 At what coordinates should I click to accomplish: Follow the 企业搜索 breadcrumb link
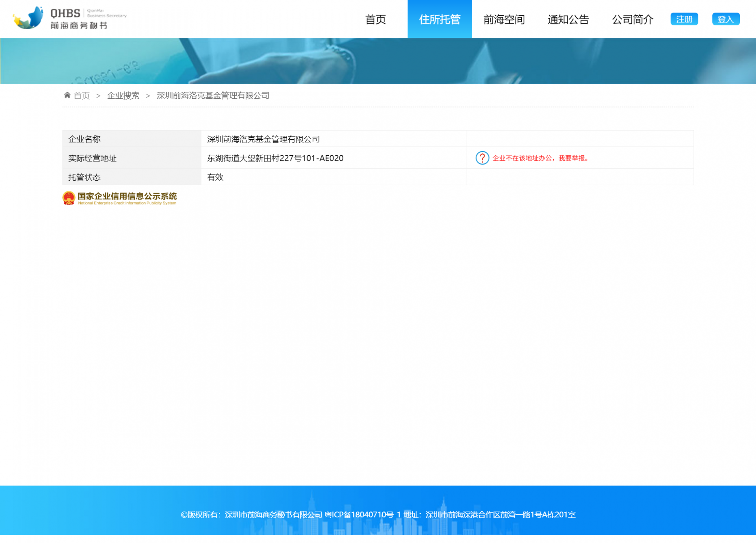[x=123, y=96]
